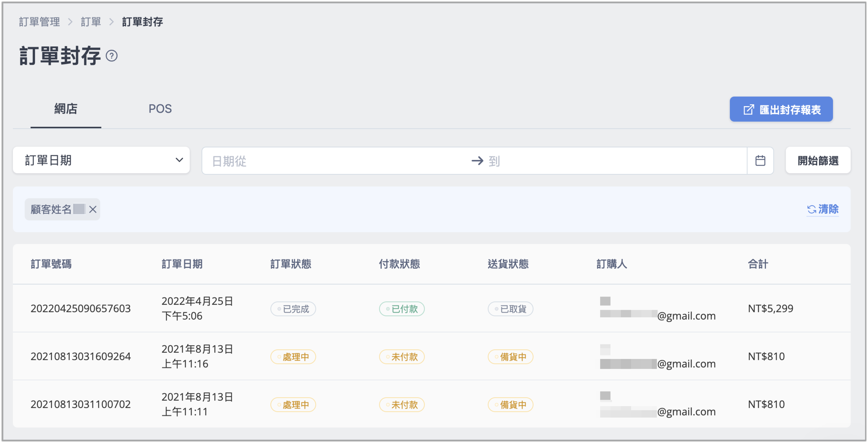Click 處理中 badge for order 20210813031100702

coord(293,404)
